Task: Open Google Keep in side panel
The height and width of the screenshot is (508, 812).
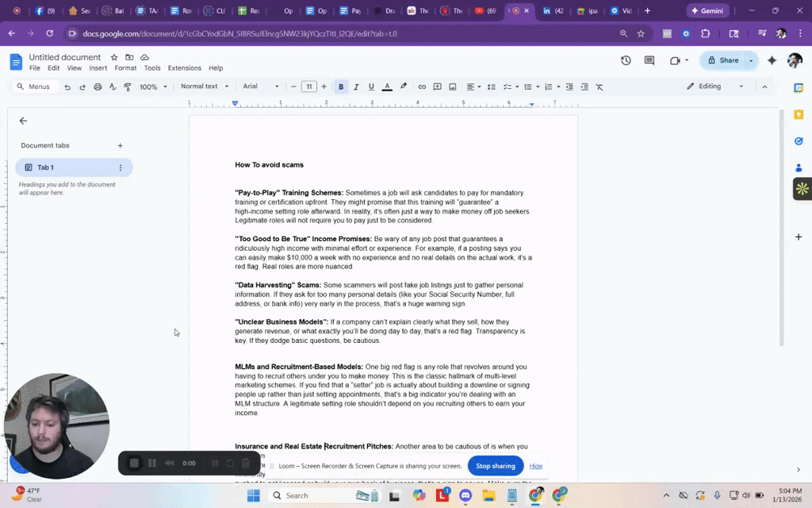Action: (x=799, y=114)
